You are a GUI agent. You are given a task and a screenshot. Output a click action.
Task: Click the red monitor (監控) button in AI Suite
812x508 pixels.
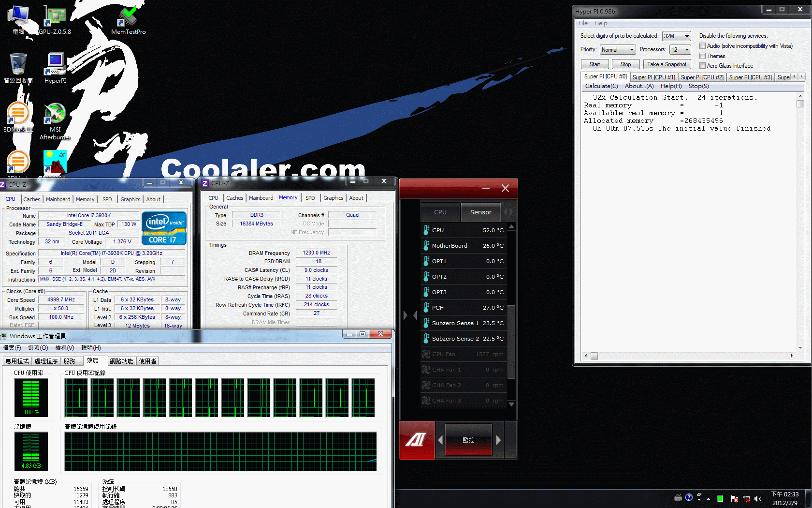(468, 440)
